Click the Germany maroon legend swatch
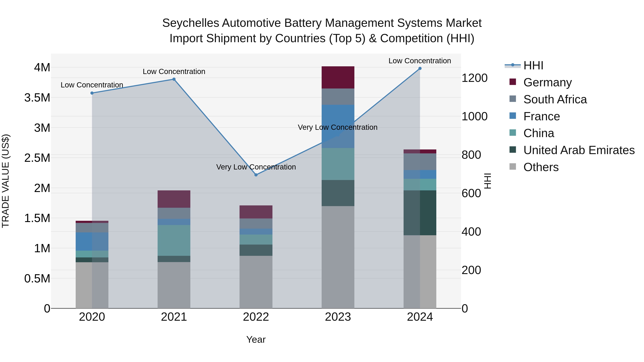The image size is (644, 362). coord(513,82)
